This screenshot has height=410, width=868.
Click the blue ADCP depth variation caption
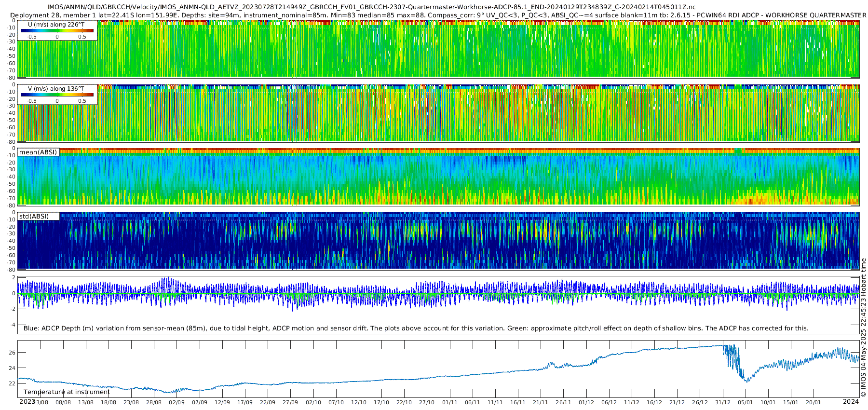(416, 328)
